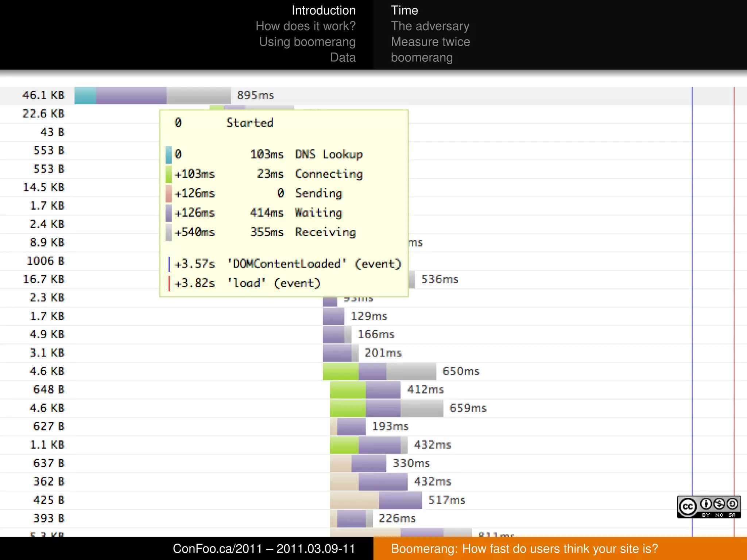Screen dimensions: 747x560
Task: Go to 'Measure twice' subsection
Action: (430, 42)
